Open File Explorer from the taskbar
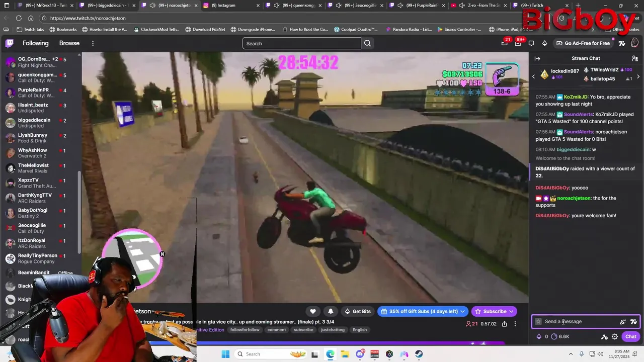The width and height of the screenshot is (644, 362). click(345, 354)
